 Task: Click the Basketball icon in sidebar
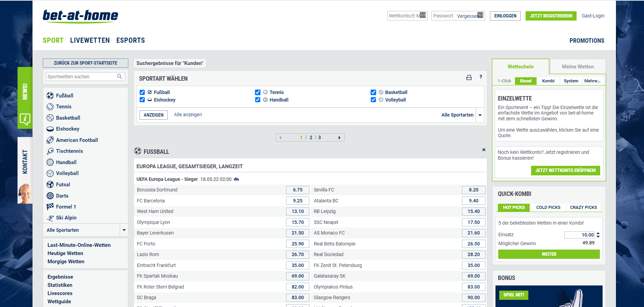pyautogui.click(x=50, y=118)
